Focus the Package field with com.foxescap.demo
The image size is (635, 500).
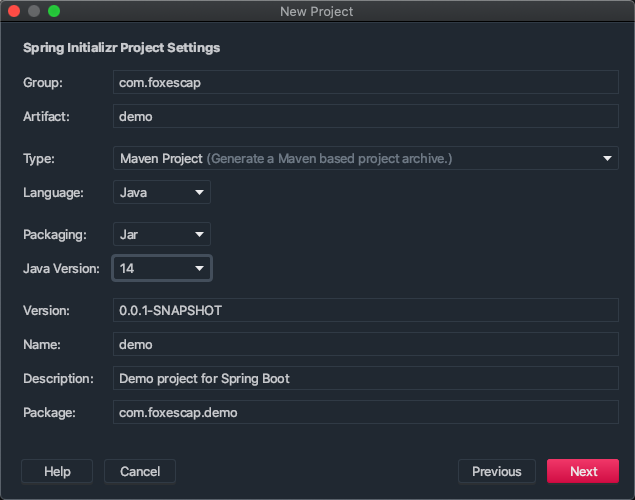click(365, 412)
